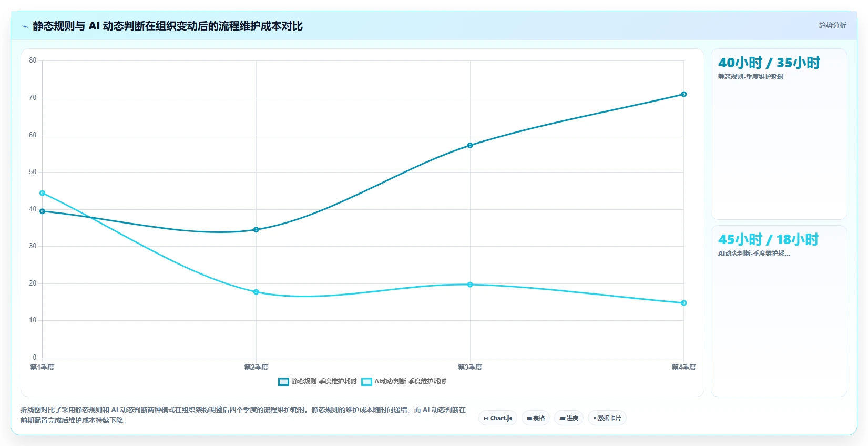Click the 进度 tag
This screenshot has height=446, width=868.
569,418
